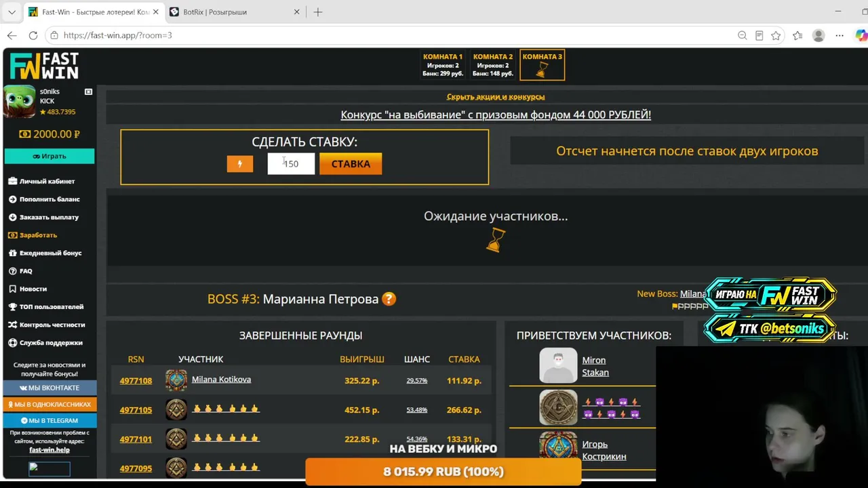The image size is (868, 488).
Task: Switch to the Комната 2 room tab
Action: (x=493, y=65)
